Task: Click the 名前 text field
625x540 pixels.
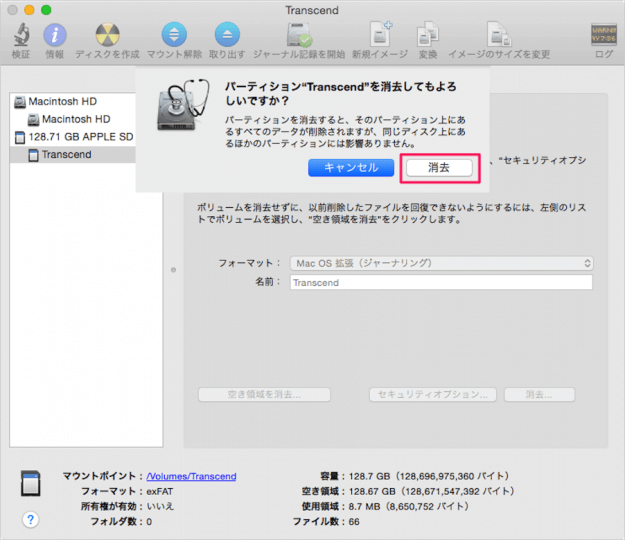Action: pyautogui.click(x=441, y=283)
